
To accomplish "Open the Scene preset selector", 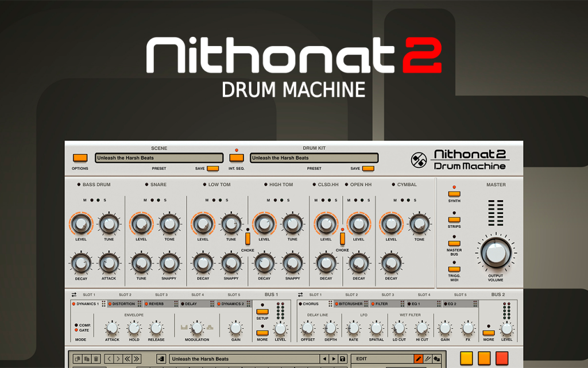I will (159, 158).
